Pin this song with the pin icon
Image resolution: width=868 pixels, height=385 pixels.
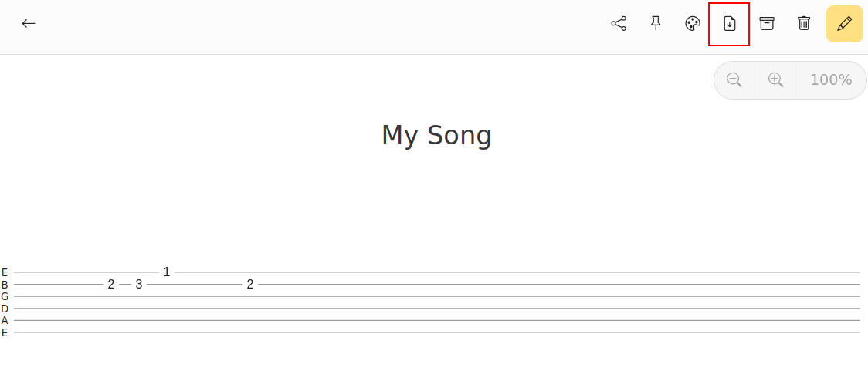coord(656,23)
